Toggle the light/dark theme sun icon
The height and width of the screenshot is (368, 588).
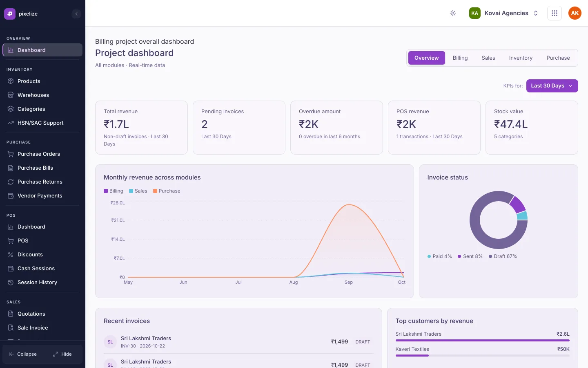point(453,13)
